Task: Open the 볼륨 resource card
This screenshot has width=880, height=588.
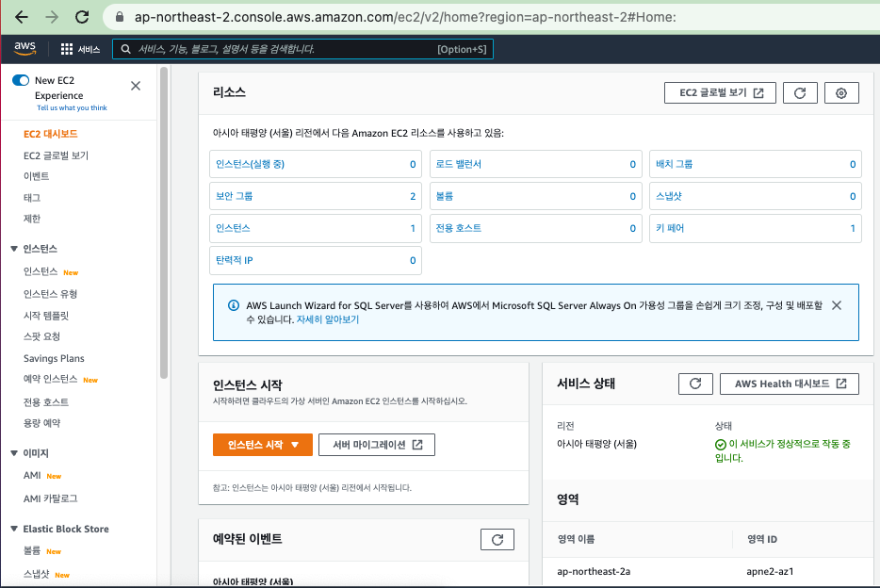Action: click(x=535, y=196)
